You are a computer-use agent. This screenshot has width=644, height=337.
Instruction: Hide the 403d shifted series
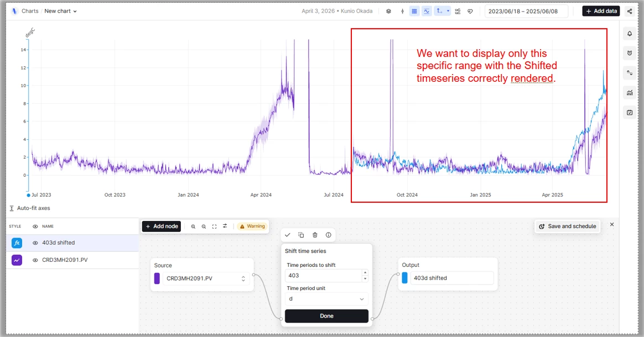point(35,243)
